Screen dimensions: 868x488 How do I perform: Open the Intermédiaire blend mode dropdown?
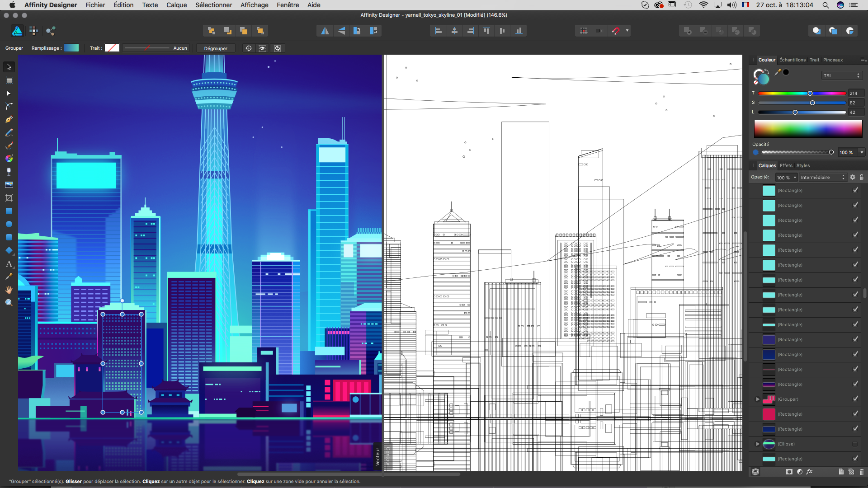pyautogui.click(x=822, y=177)
